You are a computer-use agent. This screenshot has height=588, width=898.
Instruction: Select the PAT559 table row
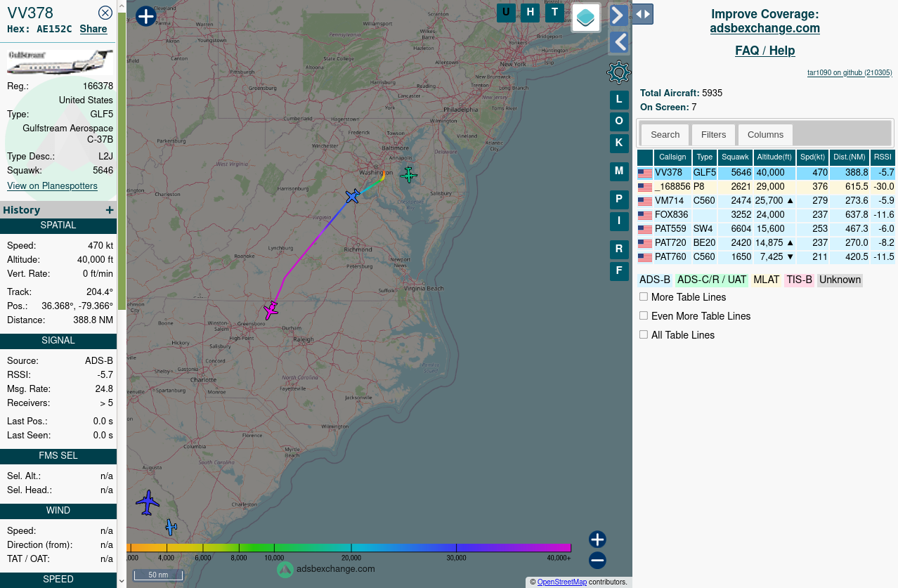[x=766, y=229]
